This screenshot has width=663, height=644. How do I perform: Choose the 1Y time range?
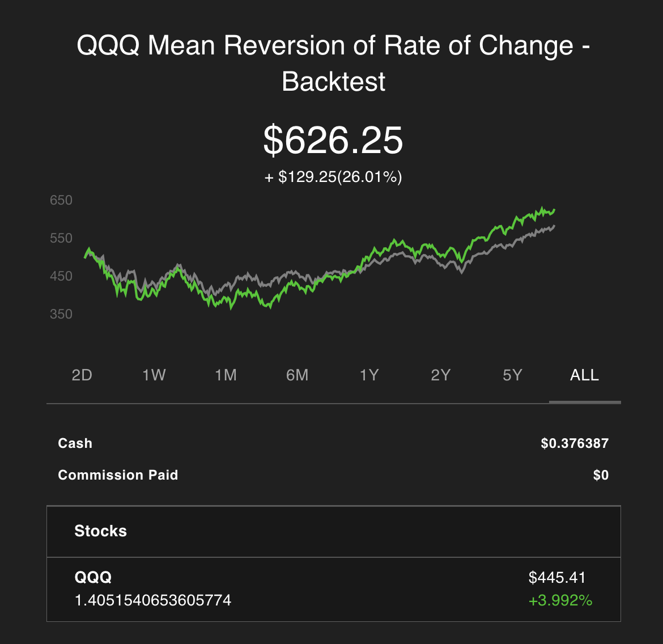click(x=369, y=375)
